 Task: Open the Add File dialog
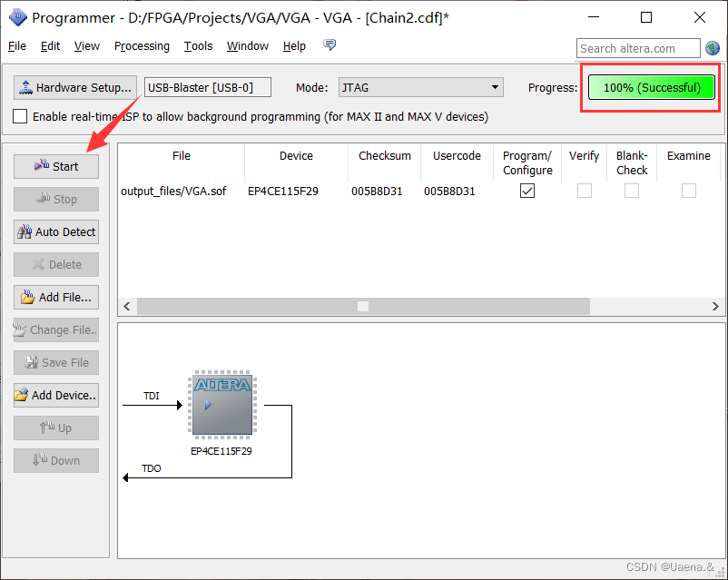click(56, 297)
